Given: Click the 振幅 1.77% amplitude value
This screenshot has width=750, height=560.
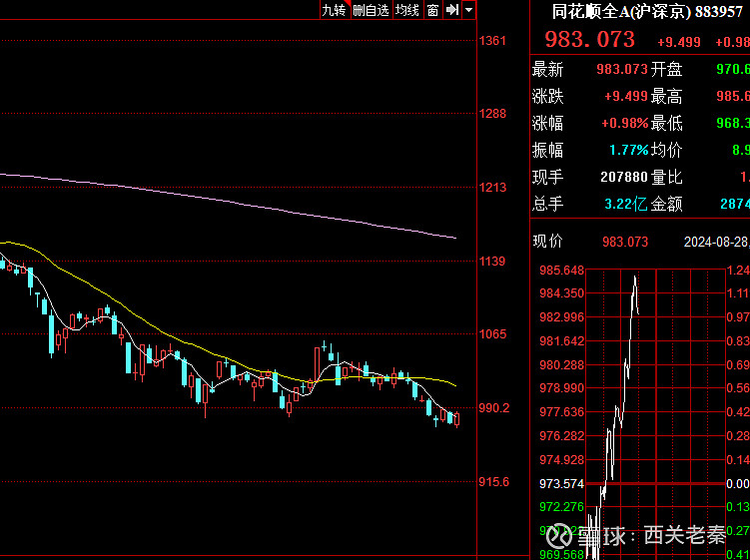Looking at the screenshot, I should coord(629,150).
